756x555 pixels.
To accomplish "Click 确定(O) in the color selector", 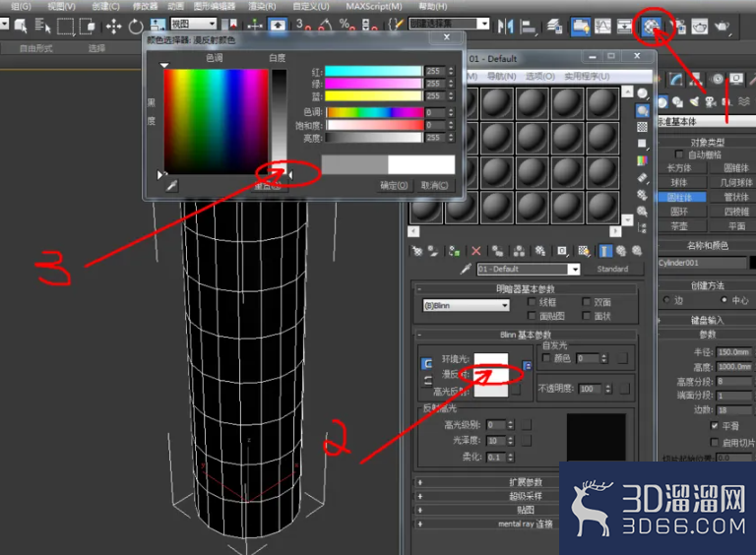I will pos(394,185).
